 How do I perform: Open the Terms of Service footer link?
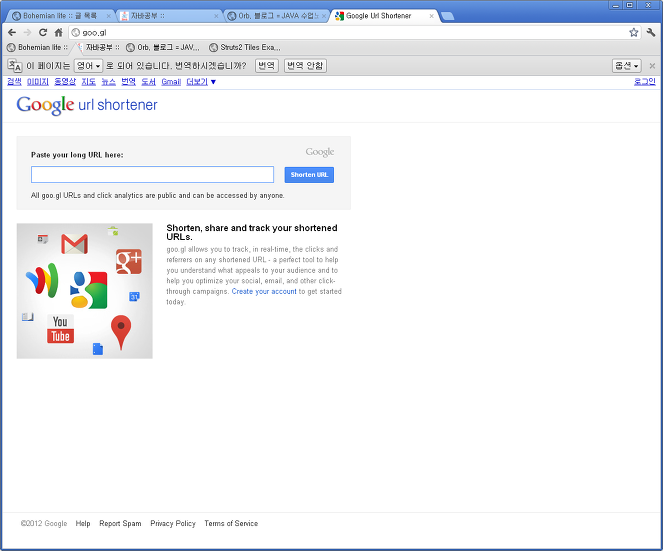point(231,524)
